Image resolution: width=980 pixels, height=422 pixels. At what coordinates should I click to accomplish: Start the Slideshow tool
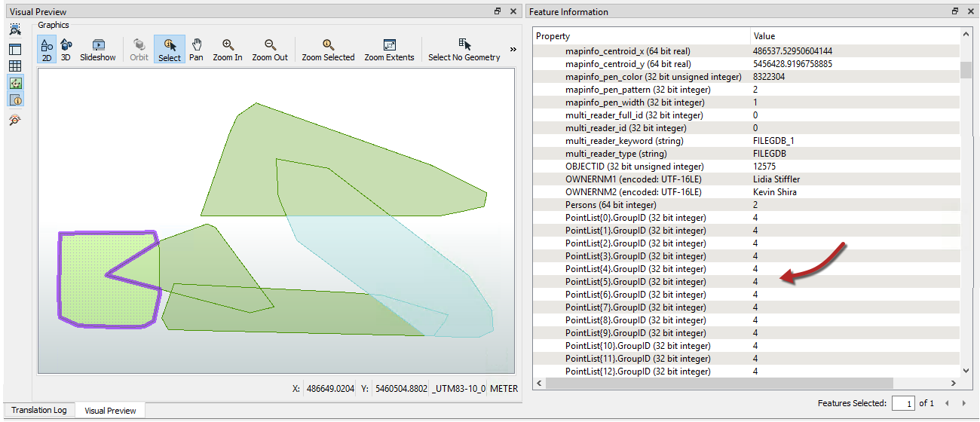click(x=98, y=50)
